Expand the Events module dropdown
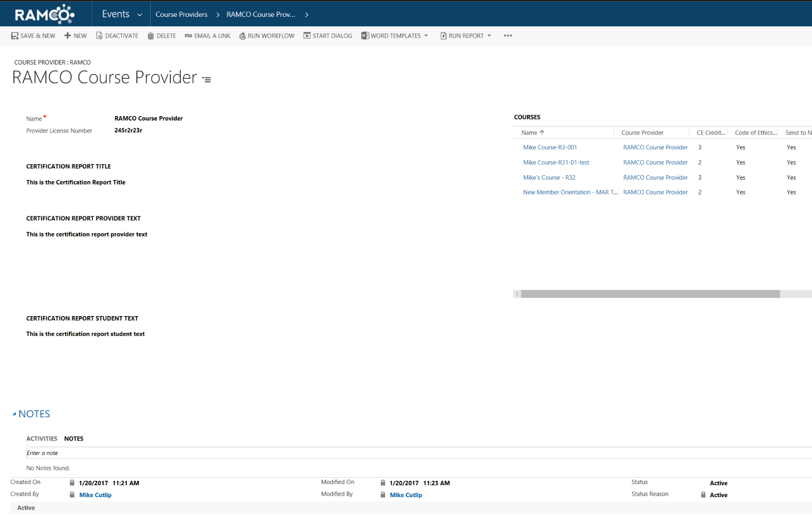 coord(140,15)
